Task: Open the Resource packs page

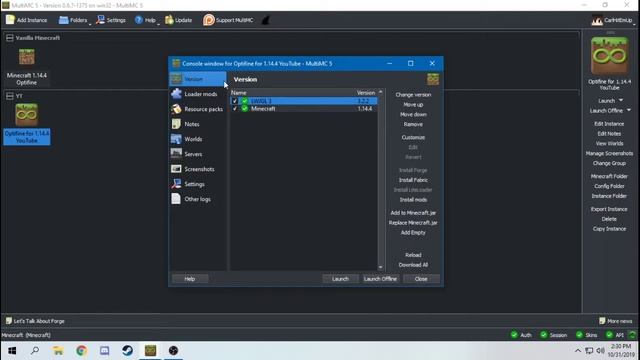Action: [198, 109]
